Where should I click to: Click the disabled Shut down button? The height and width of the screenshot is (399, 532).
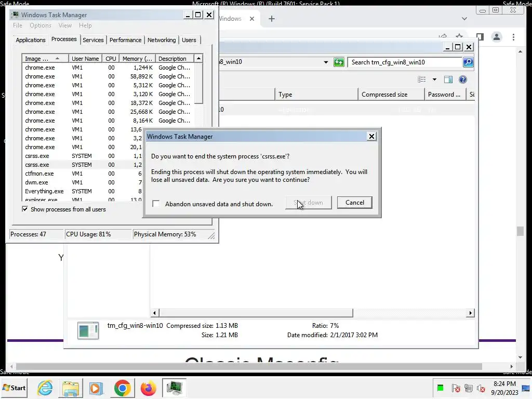[309, 203]
